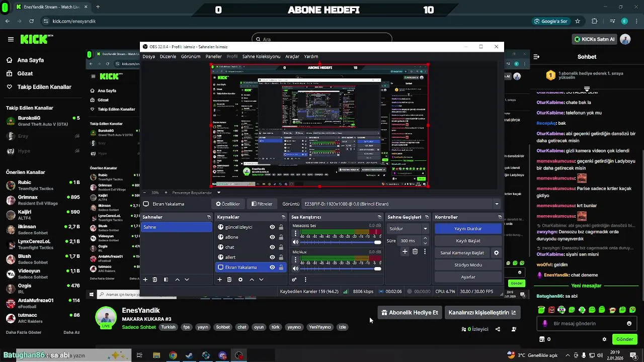The height and width of the screenshot is (362, 644).
Task: Mute the Masaüstü Ses speaker icon
Action: point(295,242)
